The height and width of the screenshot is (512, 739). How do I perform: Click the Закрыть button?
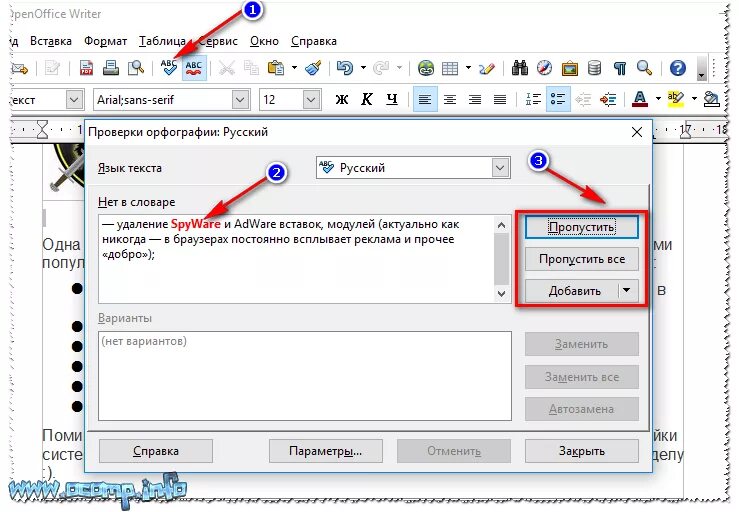click(x=582, y=451)
